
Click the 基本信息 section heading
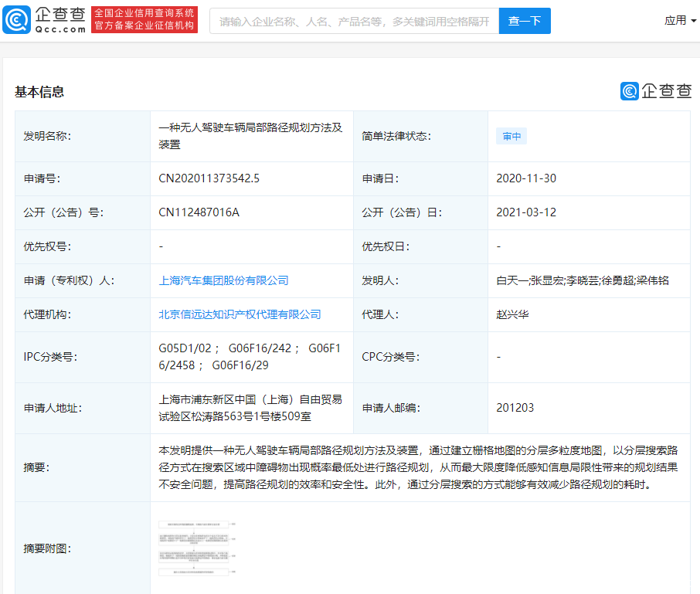pyautogui.click(x=39, y=92)
